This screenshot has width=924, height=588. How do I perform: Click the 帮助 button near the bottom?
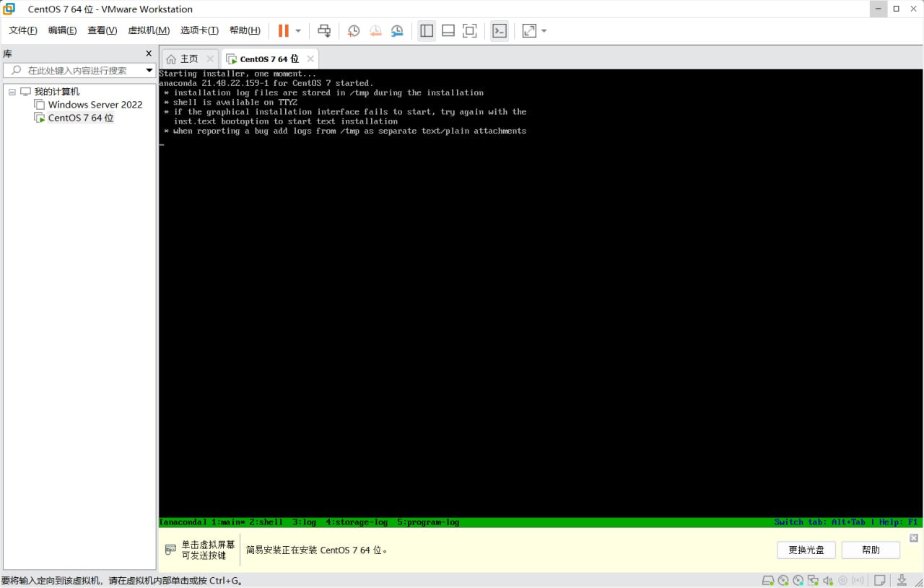click(x=871, y=550)
